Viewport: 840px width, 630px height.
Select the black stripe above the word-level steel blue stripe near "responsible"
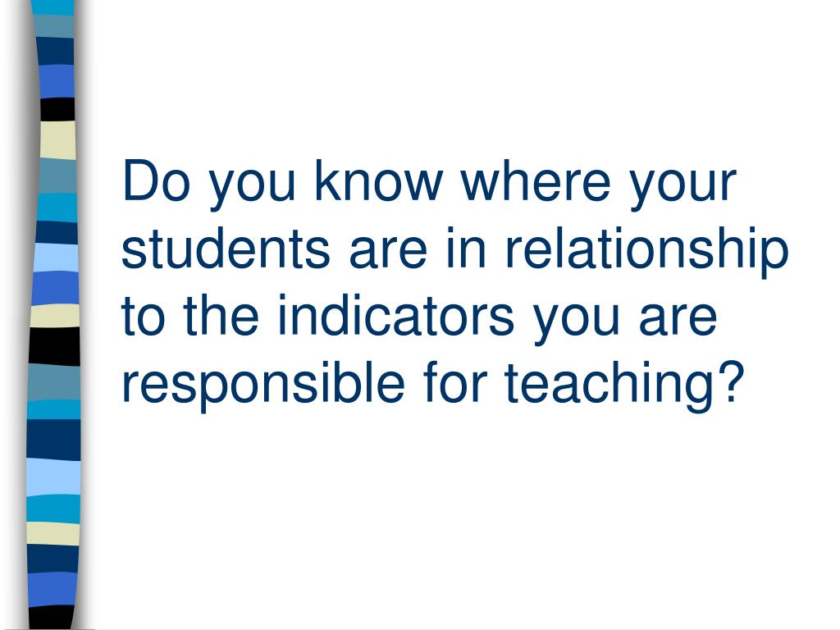tap(54, 345)
